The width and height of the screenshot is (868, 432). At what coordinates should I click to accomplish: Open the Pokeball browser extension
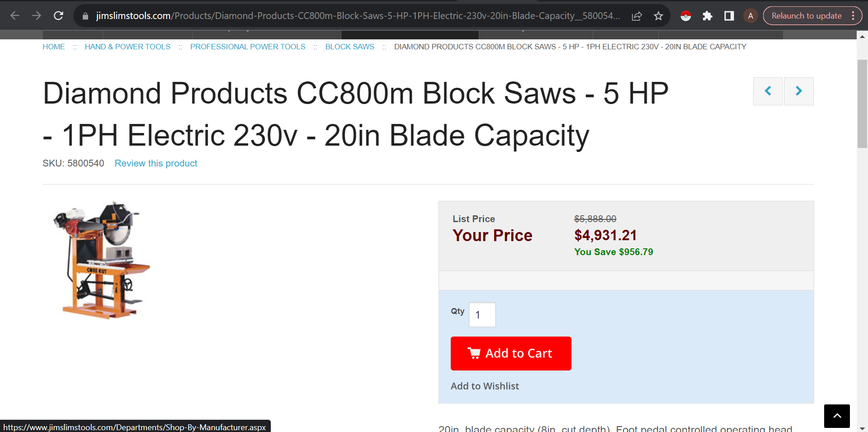coord(685,15)
